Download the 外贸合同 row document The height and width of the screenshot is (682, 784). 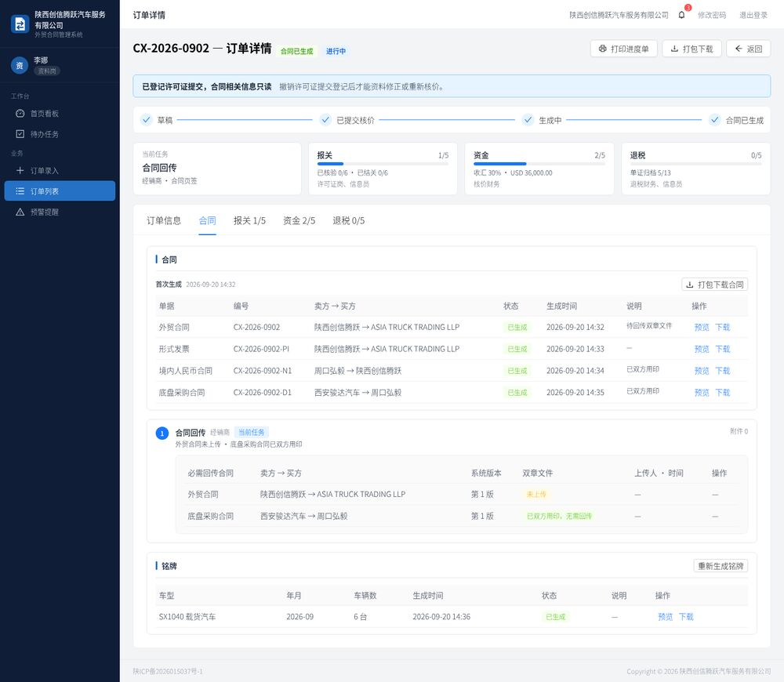(723, 327)
